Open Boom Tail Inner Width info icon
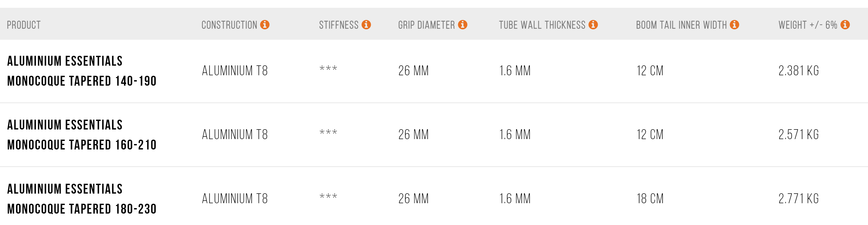 735,25
